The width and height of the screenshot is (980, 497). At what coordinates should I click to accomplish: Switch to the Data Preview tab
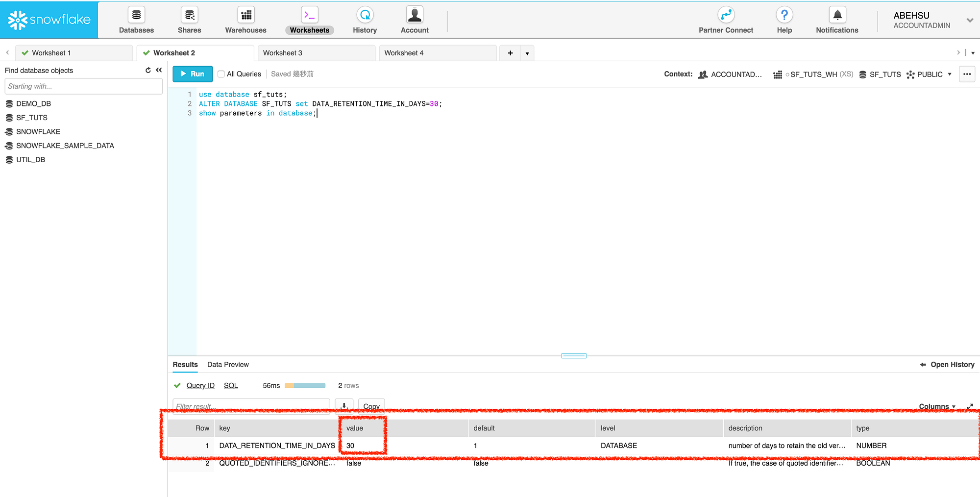228,364
